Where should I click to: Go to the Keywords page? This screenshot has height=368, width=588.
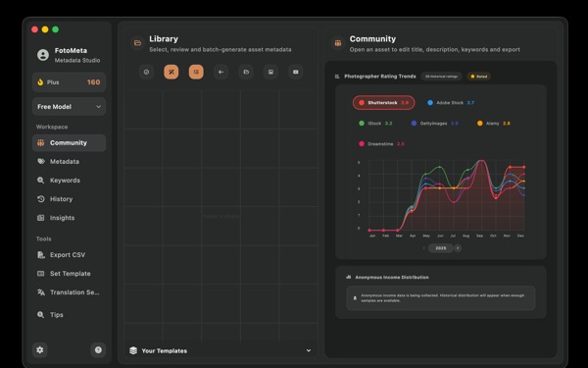[69, 181]
